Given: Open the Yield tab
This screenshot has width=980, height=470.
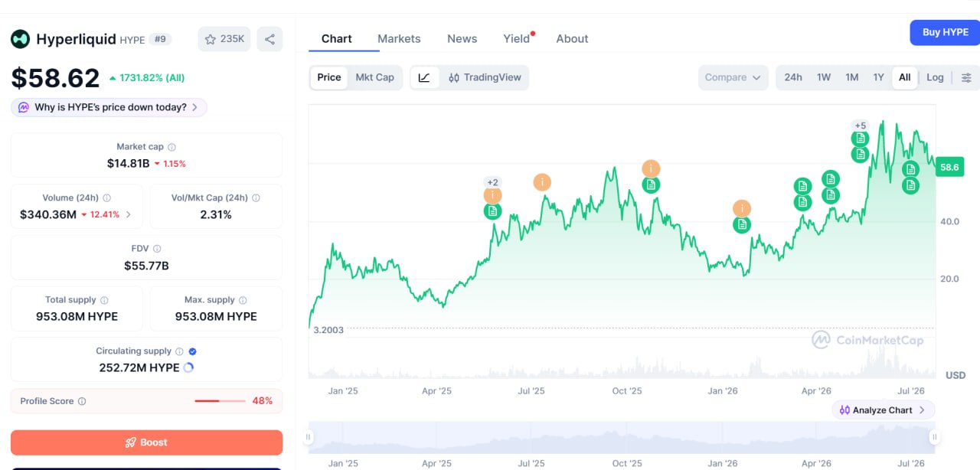Looking at the screenshot, I should click(517, 38).
